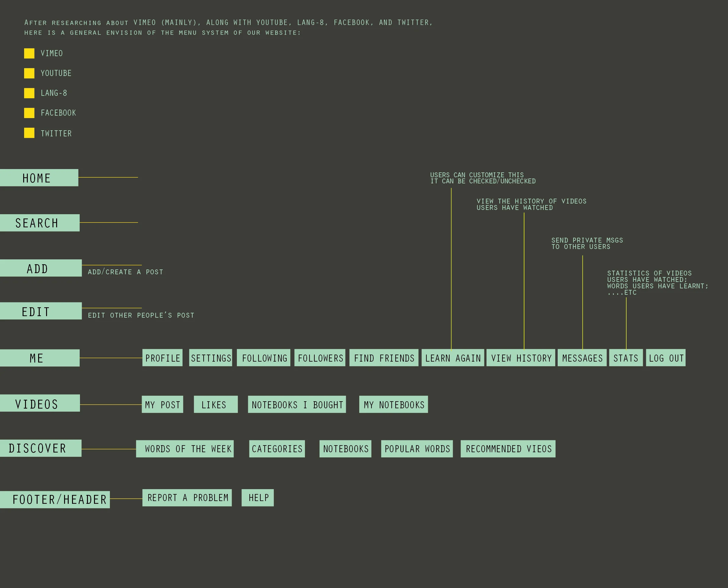Click the LIKES box
728x588 pixels.
pyautogui.click(x=216, y=404)
